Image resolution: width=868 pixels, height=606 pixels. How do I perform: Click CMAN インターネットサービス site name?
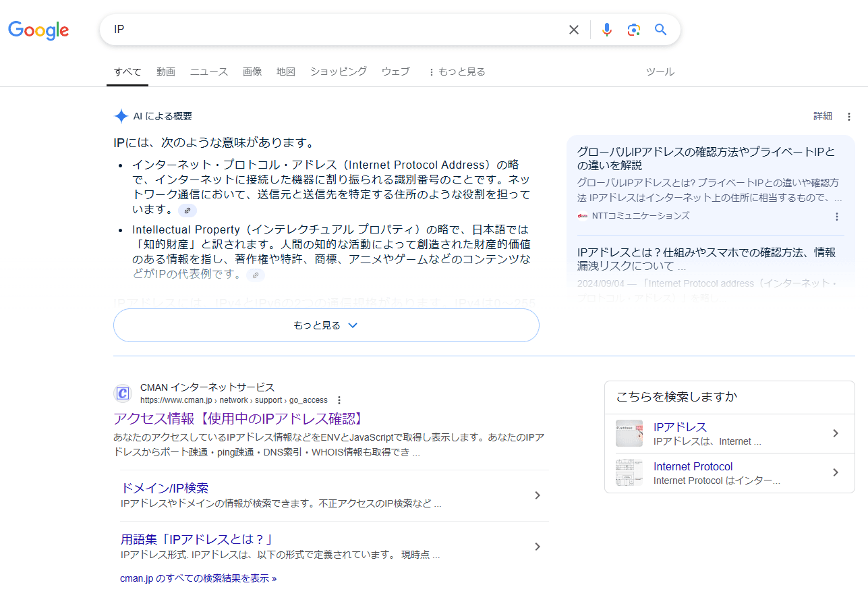(208, 387)
